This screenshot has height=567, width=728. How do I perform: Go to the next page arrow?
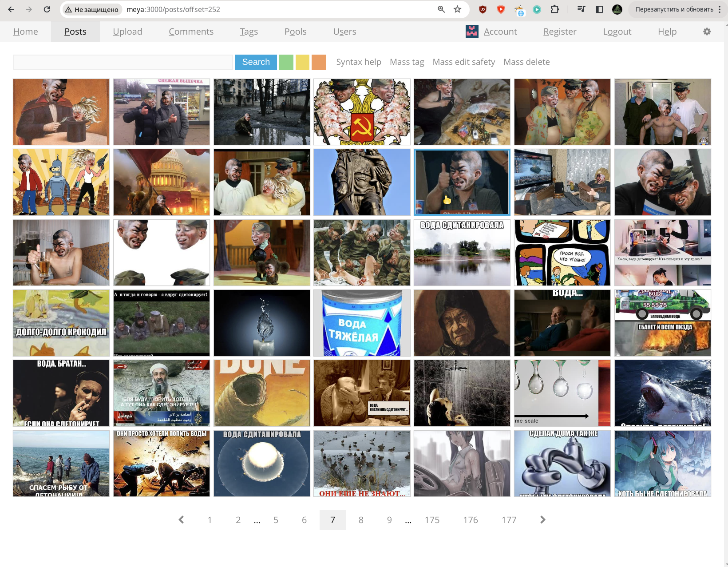click(x=542, y=520)
